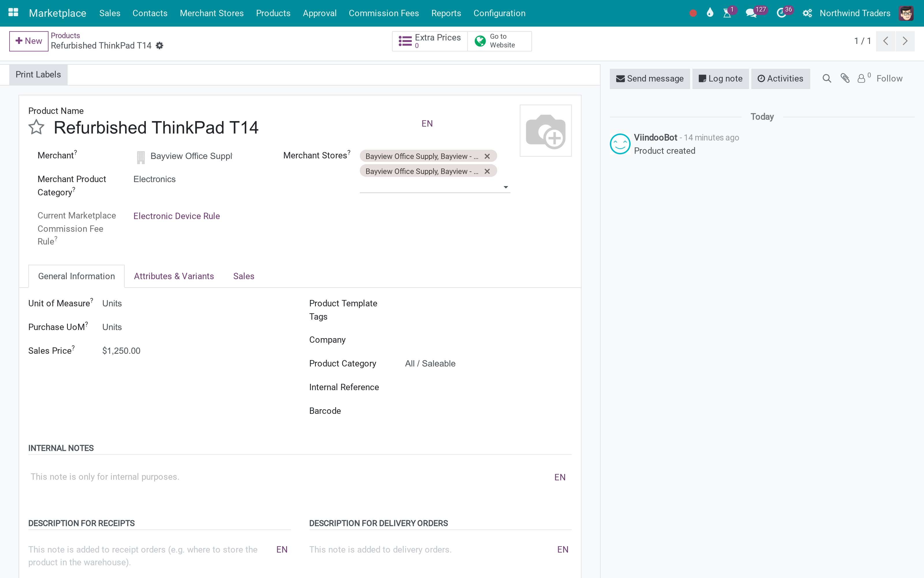Viewport: 924px width, 578px height.
Task: Click Go to Website button
Action: 500,41
